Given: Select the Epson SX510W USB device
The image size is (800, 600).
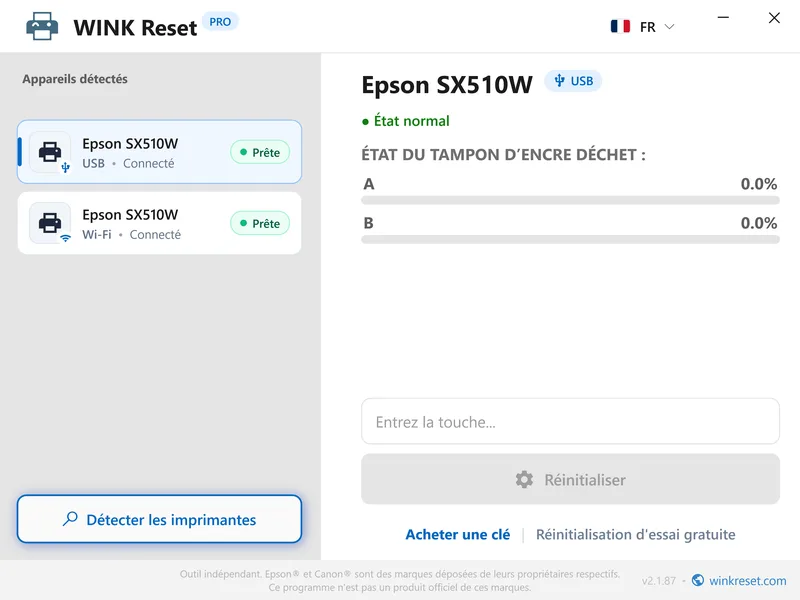Looking at the screenshot, I should [159, 152].
